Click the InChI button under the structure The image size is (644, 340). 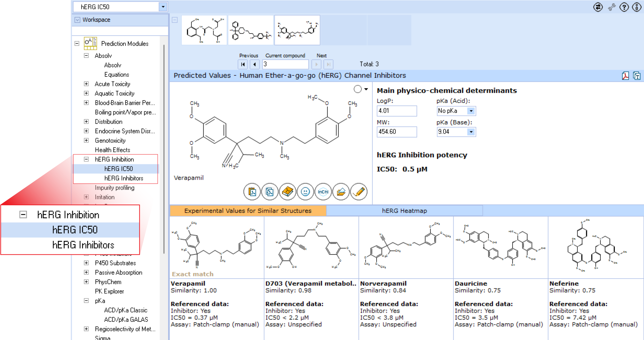tap(323, 192)
